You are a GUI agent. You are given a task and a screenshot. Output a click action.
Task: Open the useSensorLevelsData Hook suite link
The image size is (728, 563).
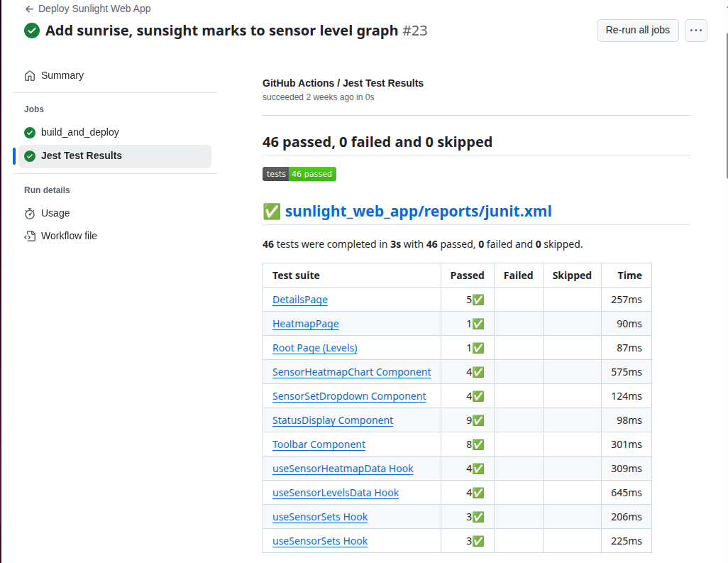pyautogui.click(x=336, y=493)
